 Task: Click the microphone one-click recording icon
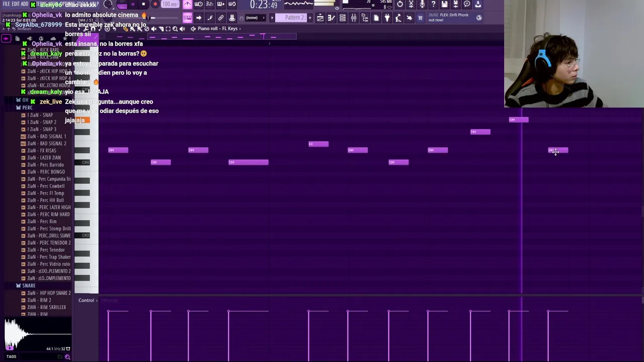422,5
